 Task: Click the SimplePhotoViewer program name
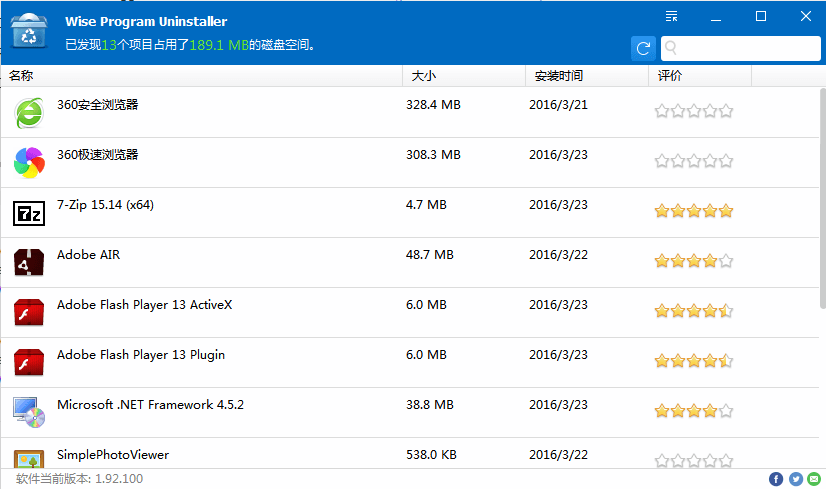(113, 455)
